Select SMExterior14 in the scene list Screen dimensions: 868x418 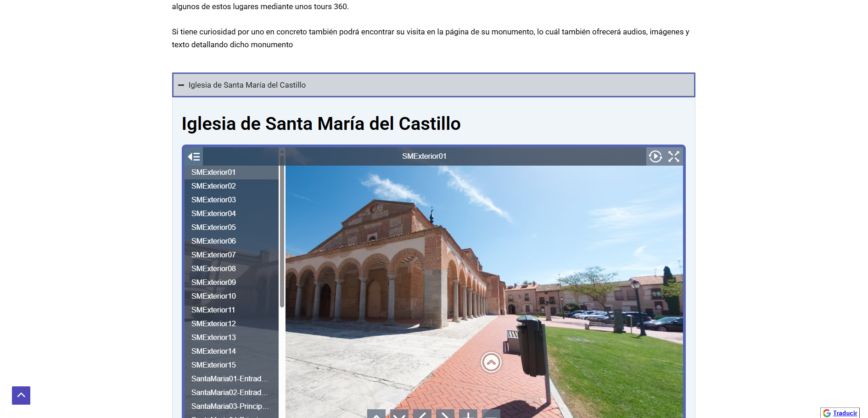pyautogui.click(x=231, y=351)
